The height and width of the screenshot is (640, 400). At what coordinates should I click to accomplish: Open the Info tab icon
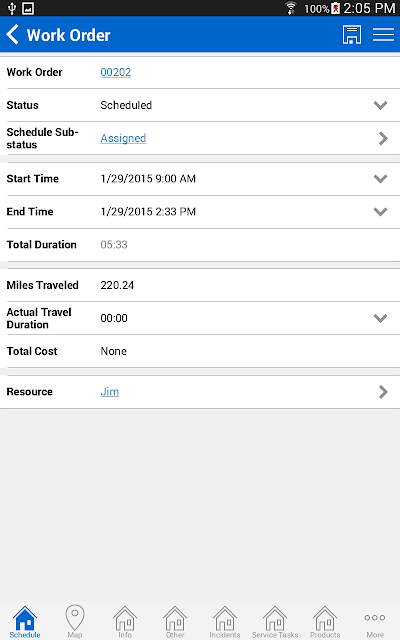tap(125, 621)
